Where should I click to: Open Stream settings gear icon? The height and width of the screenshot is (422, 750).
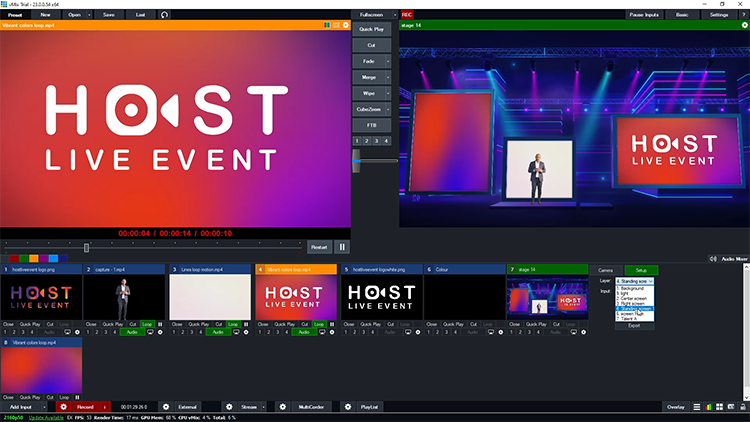(229, 407)
